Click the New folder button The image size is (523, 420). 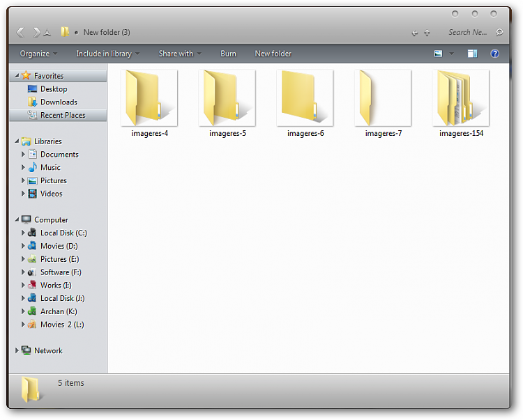273,54
